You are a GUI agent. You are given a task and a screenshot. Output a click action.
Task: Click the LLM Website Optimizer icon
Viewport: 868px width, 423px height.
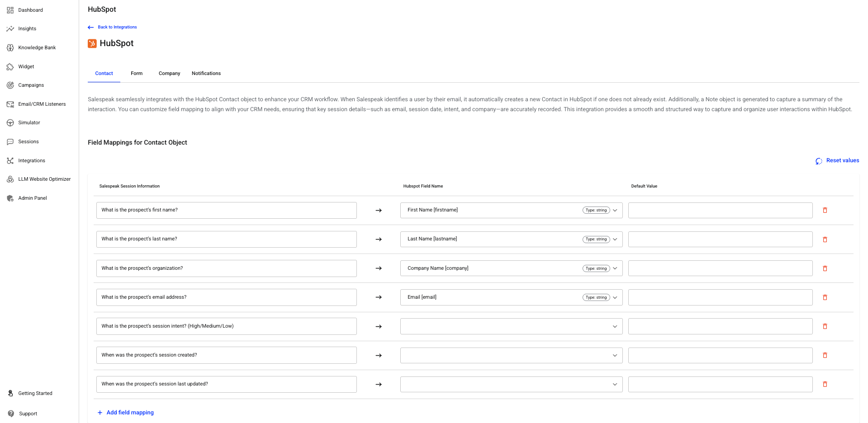10,179
